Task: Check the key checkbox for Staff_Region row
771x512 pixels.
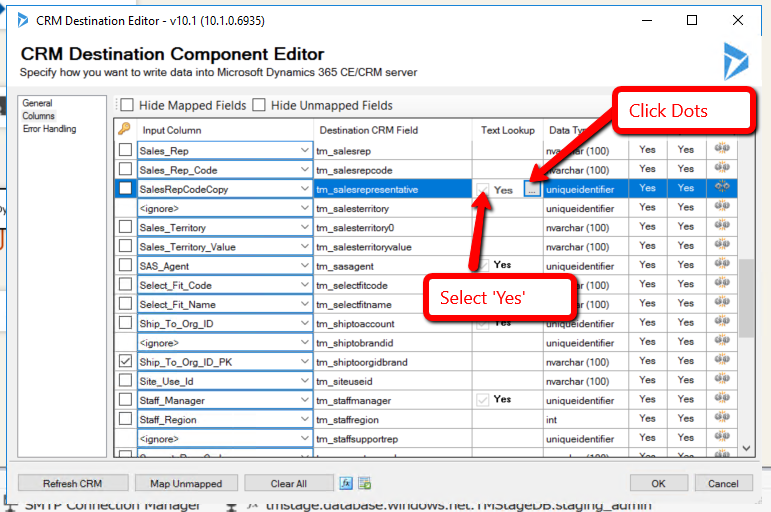Action: click(x=125, y=419)
